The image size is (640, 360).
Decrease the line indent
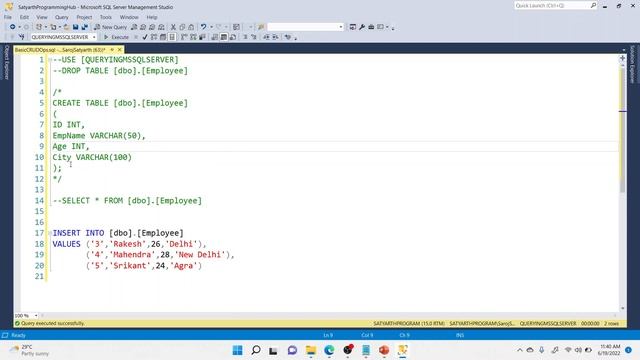point(266,37)
